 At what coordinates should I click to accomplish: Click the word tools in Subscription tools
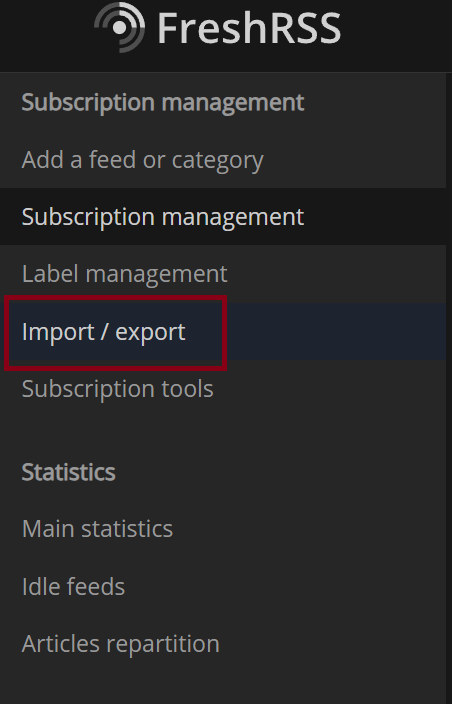(x=188, y=389)
